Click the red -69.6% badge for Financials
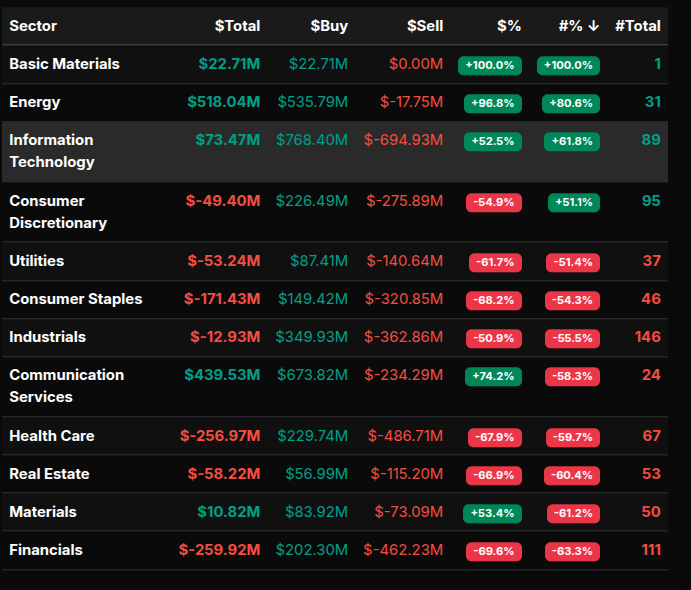 click(494, 551)
